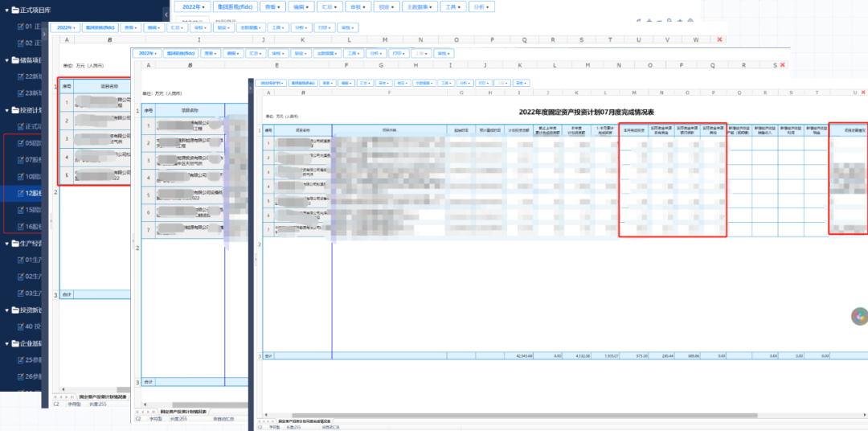Viewport: 868px width, 431px height.
Task: Click the 40 投 report icon
Action: tap(21, 326)
